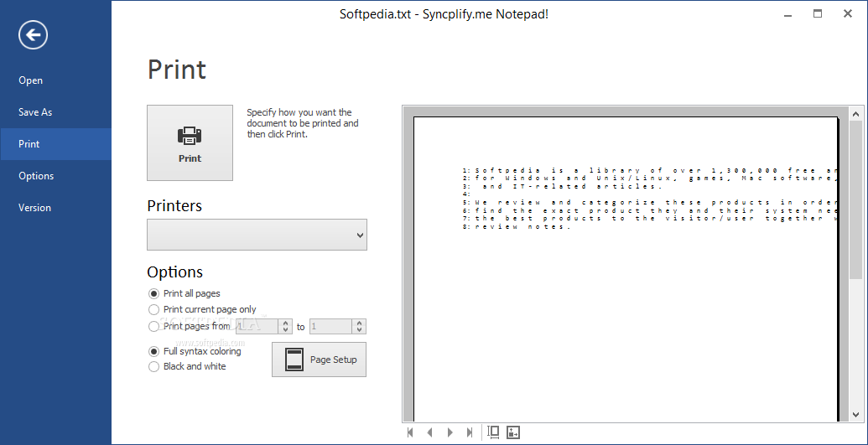868x445 pixels.
Task: Click the preview vertical scrollbar thumb
Action: click(x=855, y=200)
